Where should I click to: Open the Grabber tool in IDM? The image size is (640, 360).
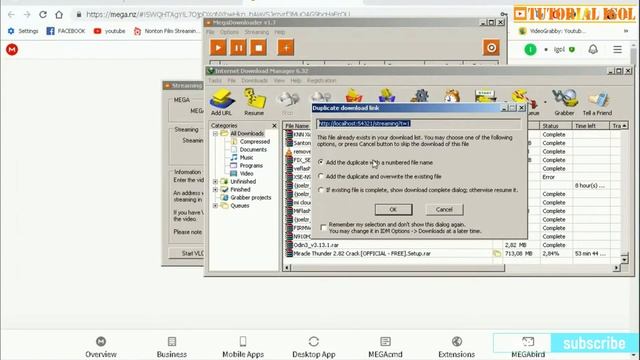(564, 102)
